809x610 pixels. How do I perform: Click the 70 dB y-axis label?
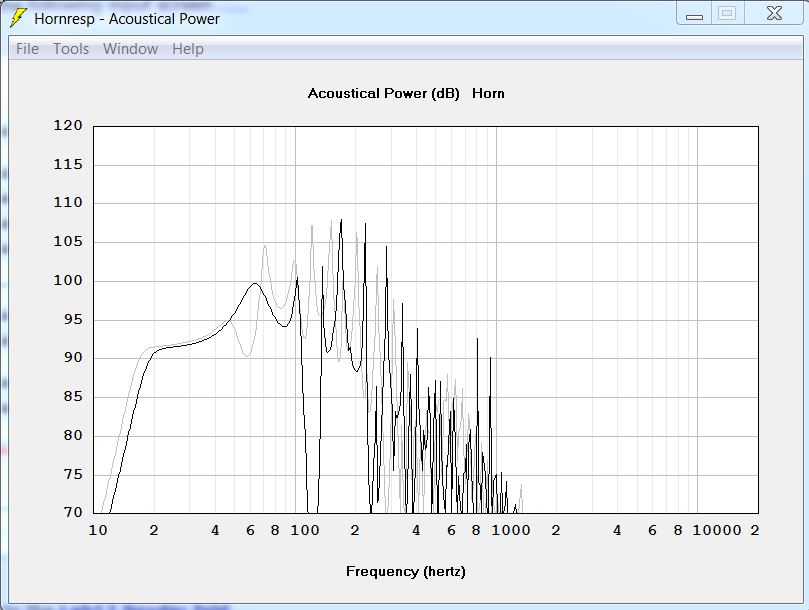click(x=73, y=512)
